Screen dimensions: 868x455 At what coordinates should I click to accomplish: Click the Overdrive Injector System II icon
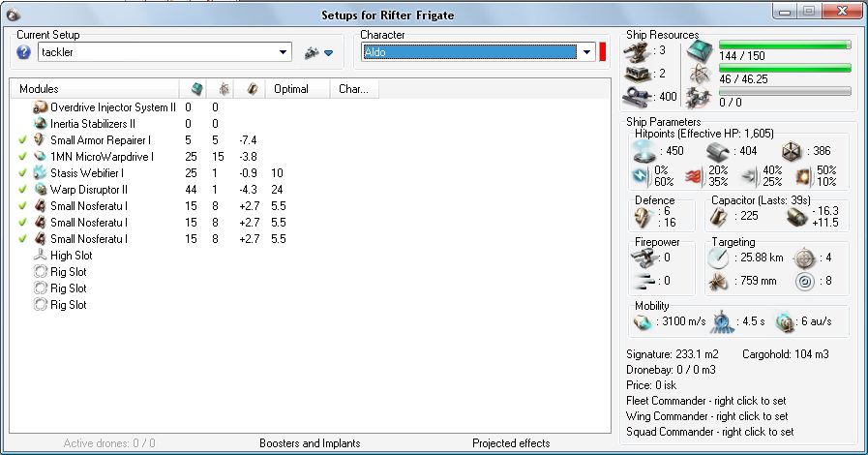40,106
